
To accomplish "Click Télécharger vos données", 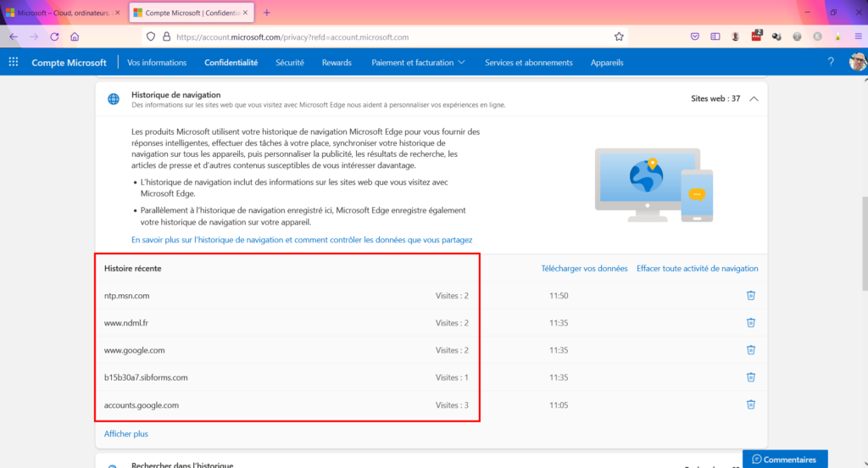I will click(584, 268).
